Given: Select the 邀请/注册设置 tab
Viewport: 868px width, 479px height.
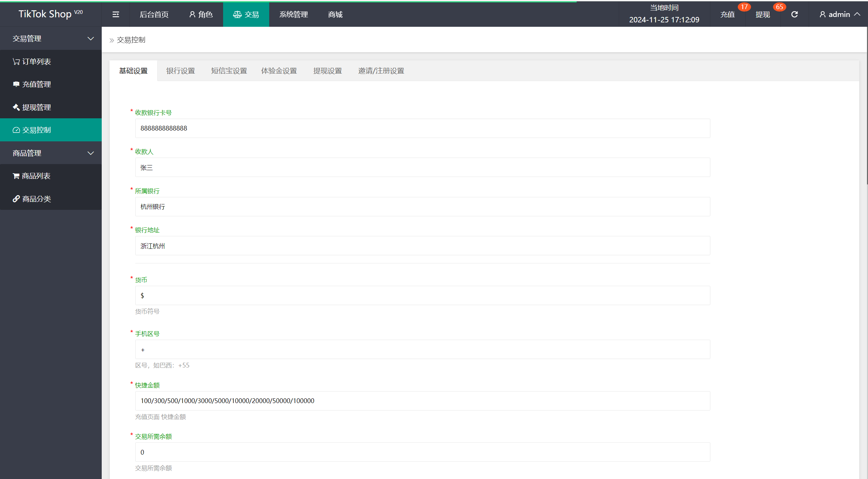Looking at the screenshot, I should [x=380, y=71].
